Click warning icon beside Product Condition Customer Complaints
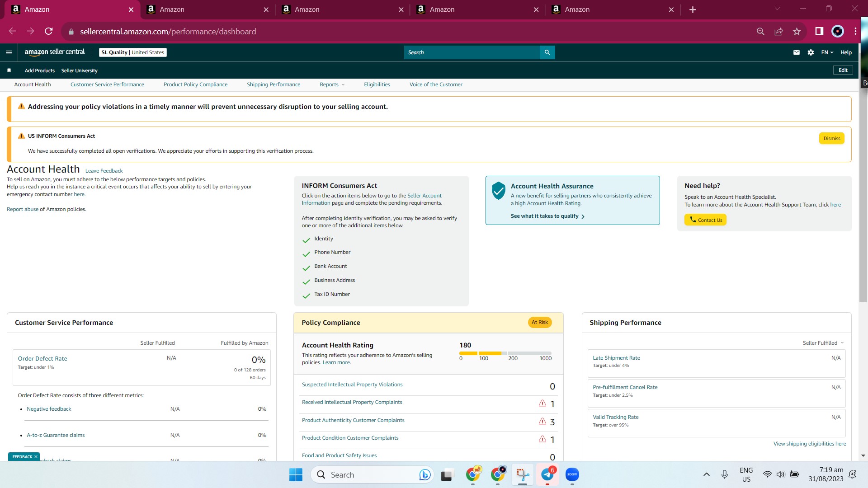868x488 pixels. pos(542,439)
